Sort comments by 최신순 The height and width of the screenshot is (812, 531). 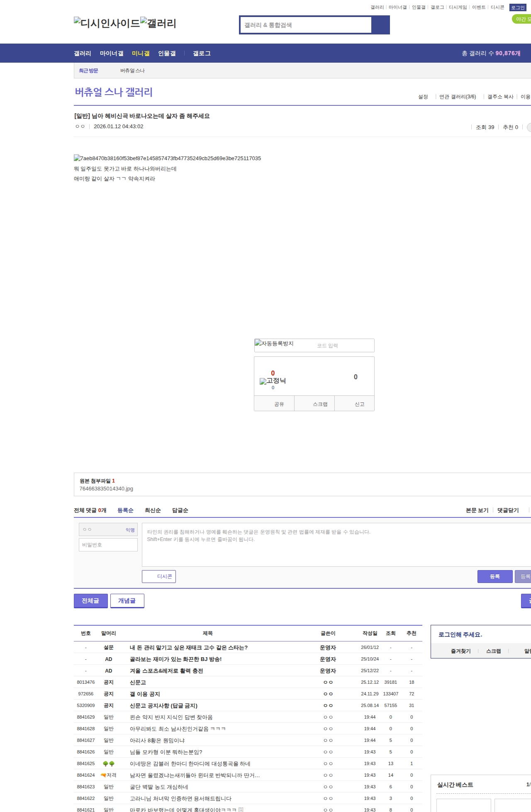click(x=153, y=510)
